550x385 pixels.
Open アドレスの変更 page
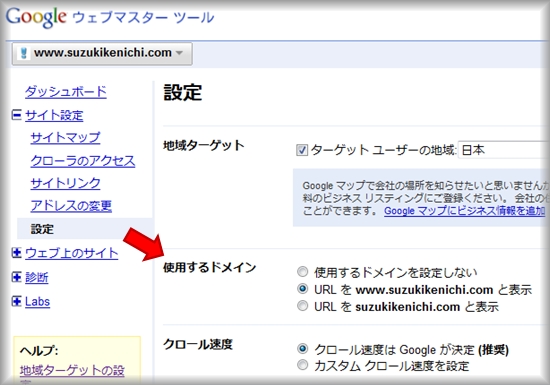pyautogui.click(x=71, y=206)
